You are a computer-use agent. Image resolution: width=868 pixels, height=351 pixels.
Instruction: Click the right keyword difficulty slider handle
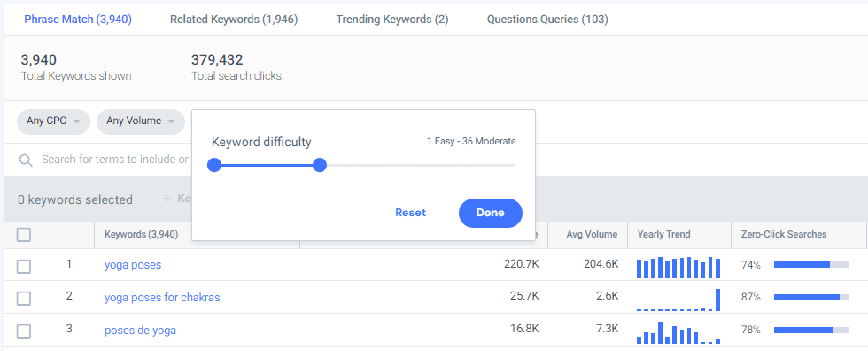coord(320,165)
